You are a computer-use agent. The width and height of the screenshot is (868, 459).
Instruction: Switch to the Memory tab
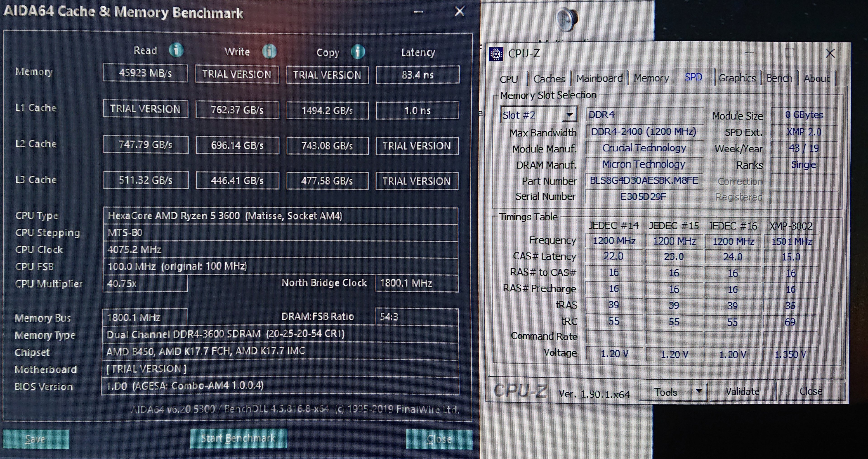pos(651,78)
